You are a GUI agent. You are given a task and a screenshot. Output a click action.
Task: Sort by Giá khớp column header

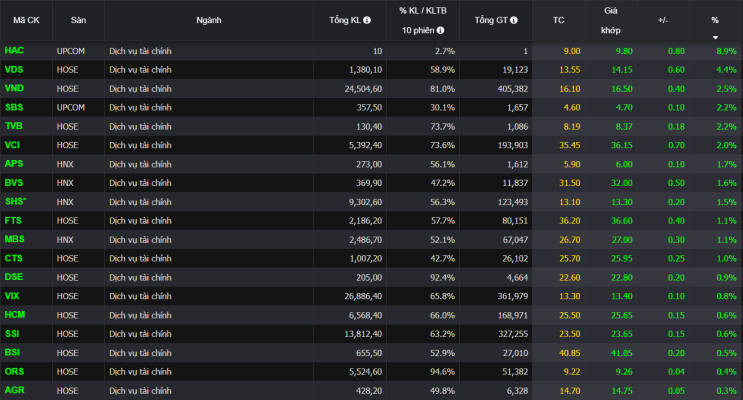(x=610, y=20)
